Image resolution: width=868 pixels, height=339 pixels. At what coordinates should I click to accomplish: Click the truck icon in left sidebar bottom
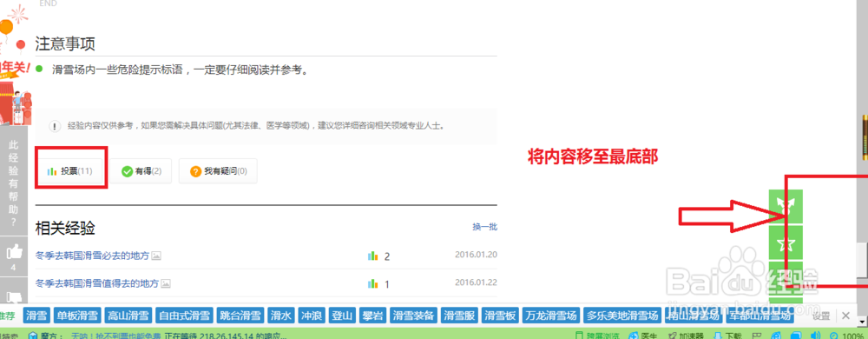coord(13,296)
